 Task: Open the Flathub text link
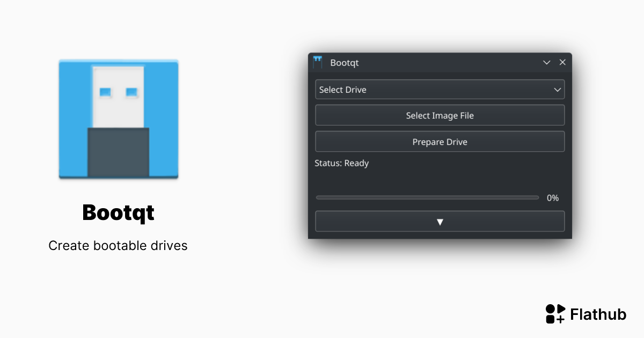point(599,314)
